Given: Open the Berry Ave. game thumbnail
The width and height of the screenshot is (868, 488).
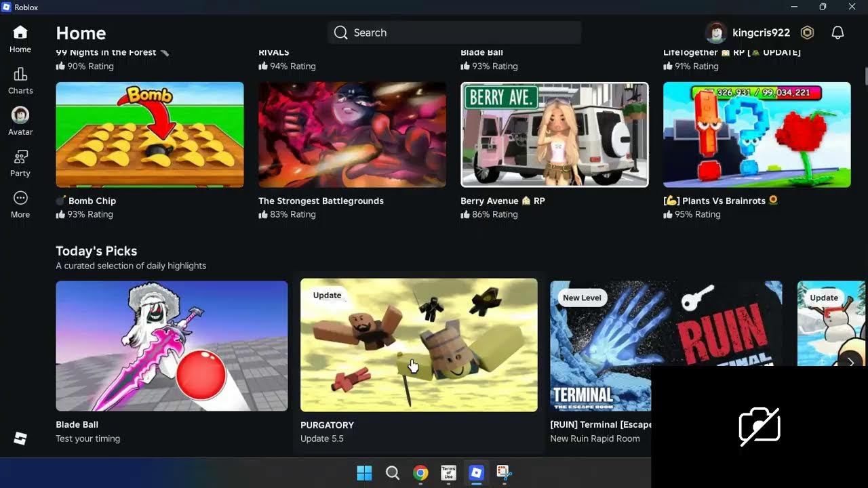Looking at the screenshot, I should tap(555, 134).
